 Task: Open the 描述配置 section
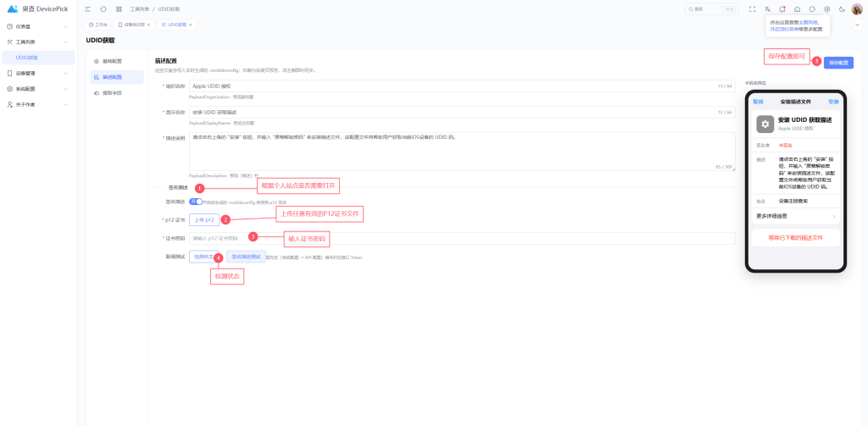point(116,77)
